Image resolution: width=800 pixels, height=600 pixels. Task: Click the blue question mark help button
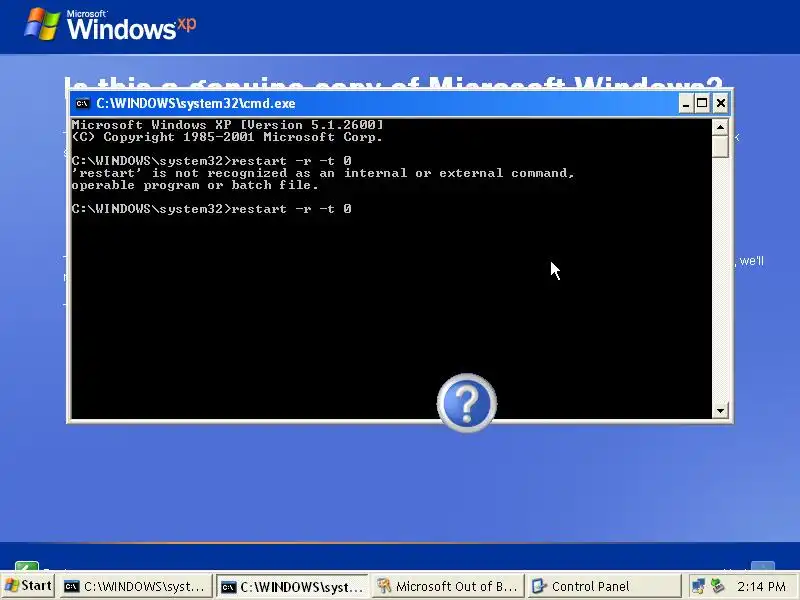point(467,403)
